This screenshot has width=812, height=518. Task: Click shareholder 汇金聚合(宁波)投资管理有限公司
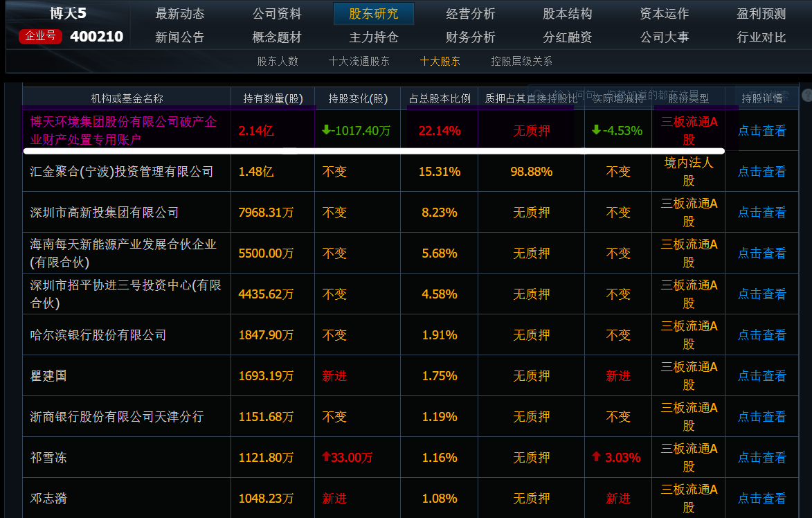122,172
